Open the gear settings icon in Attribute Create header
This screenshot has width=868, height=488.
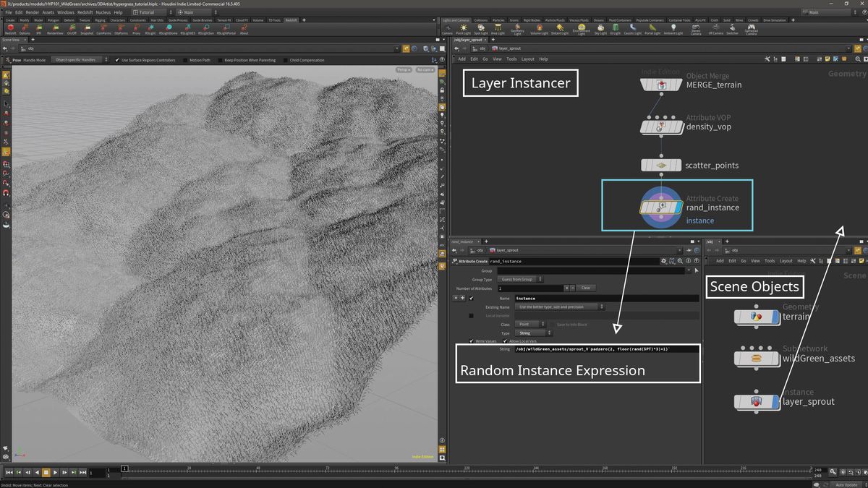coord(663,261)
